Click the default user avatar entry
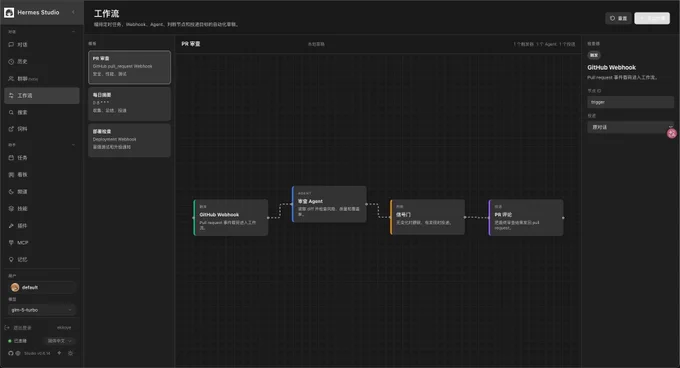The width and height of the screenshot is (680, 368). tap(42, 287)
